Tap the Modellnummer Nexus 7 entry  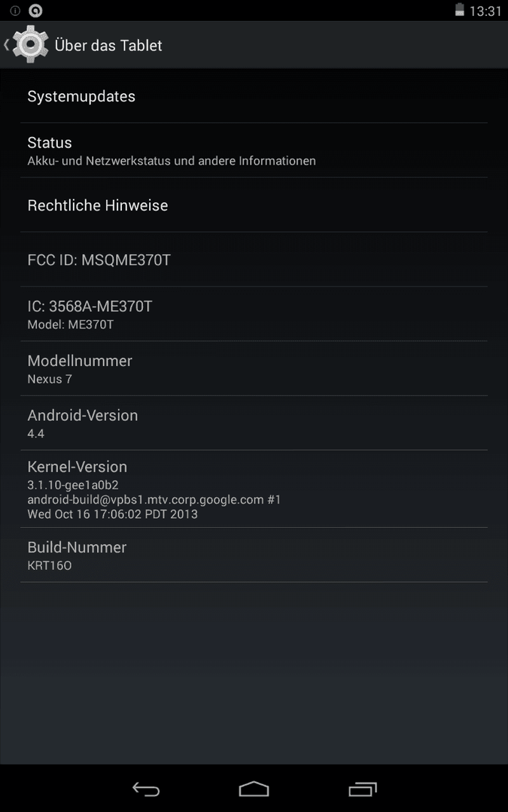[x=254, y=368]
